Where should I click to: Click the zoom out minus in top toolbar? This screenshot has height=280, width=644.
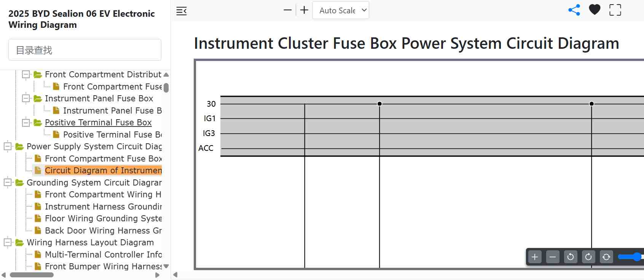click(288, 10)
